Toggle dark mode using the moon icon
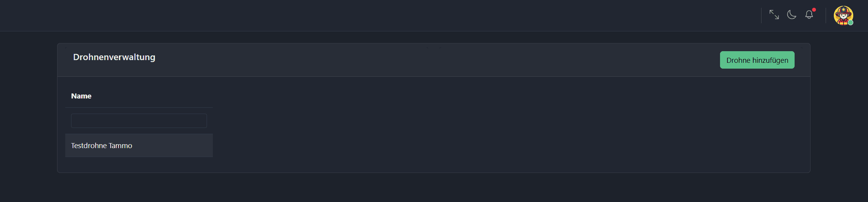 point(791,15)
